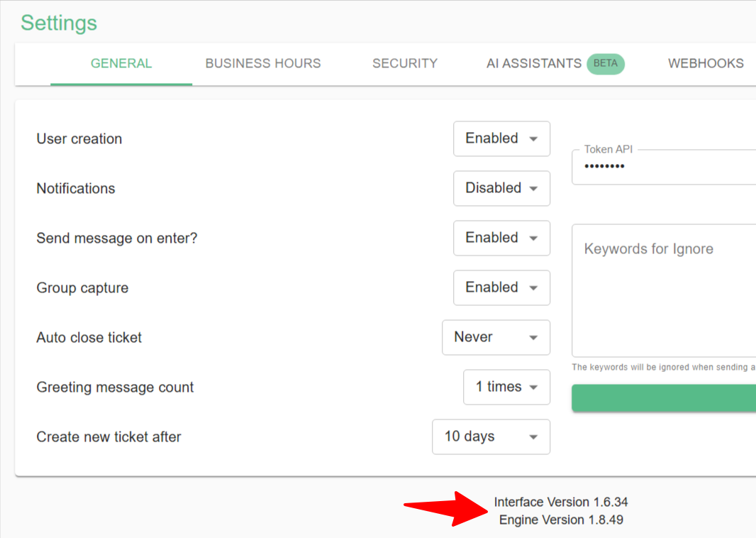Change the Send message on enter setting
The image size is (756, 538).
pos(501,238)
